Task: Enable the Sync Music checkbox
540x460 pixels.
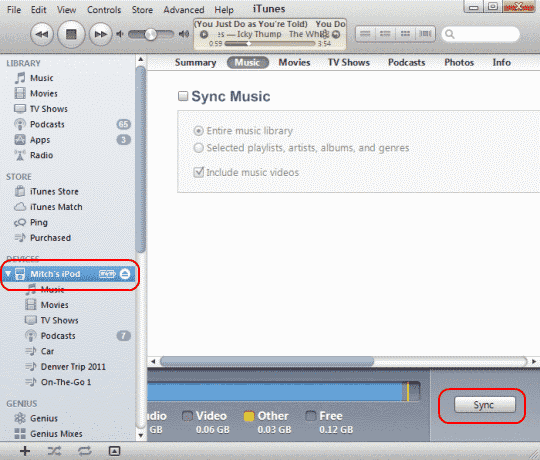Action: point(183,96)
